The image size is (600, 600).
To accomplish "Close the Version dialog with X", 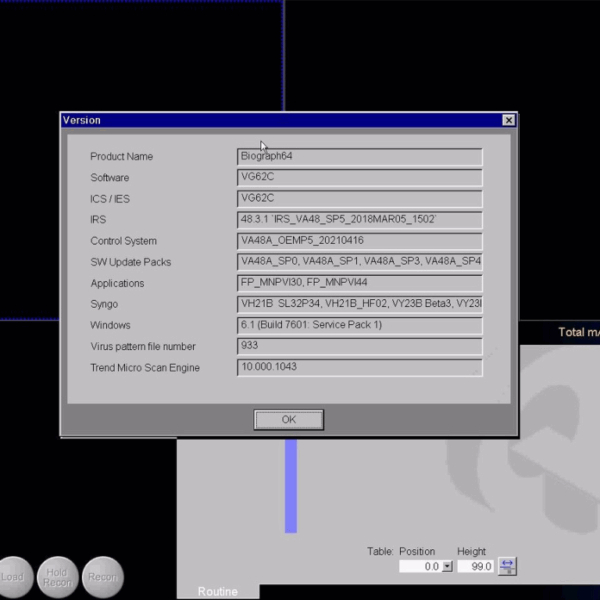I will [x=508, y=120].
